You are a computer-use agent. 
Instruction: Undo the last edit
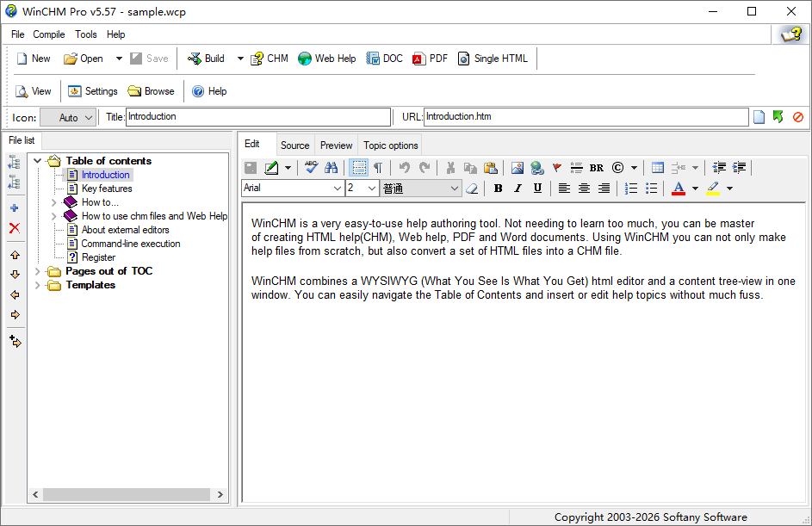pos(405,167)
